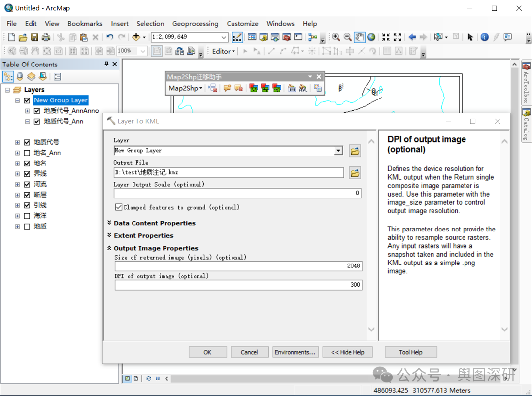Click the Add Data toolbar icon

tap(135, 37)
